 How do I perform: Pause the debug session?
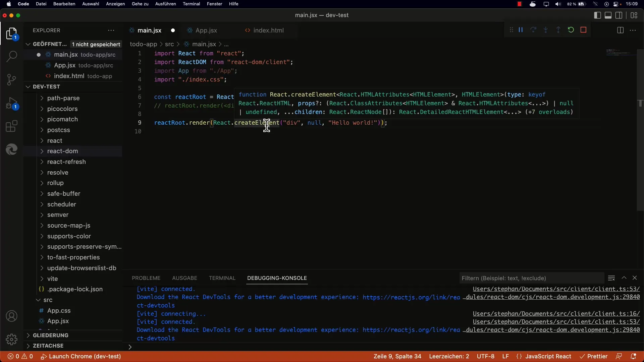click(521, 30)
